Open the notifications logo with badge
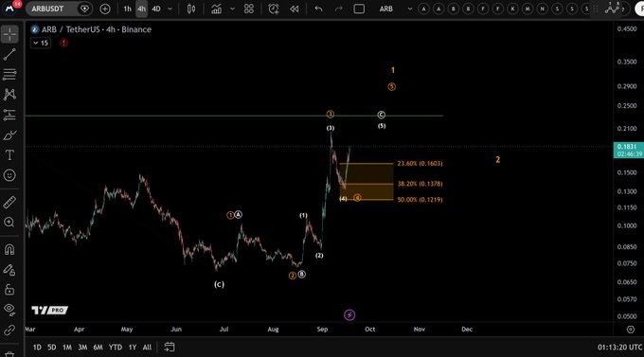Screen dimensions: 644x357 [x=9, y=8]
